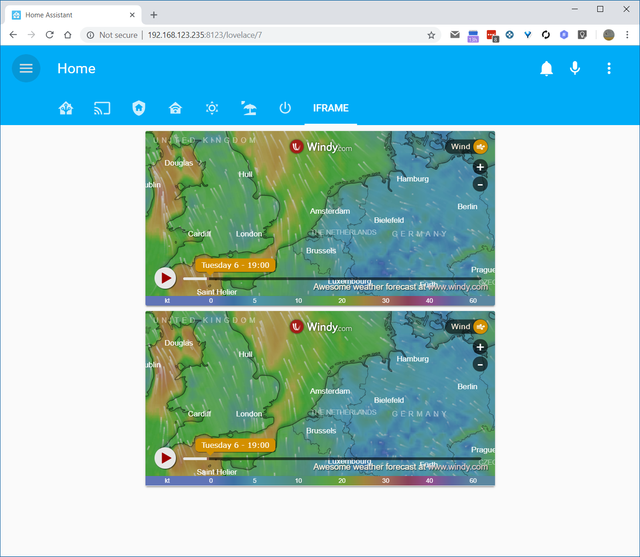
Task: Reload the current page
Action: (x=49, y=35)
